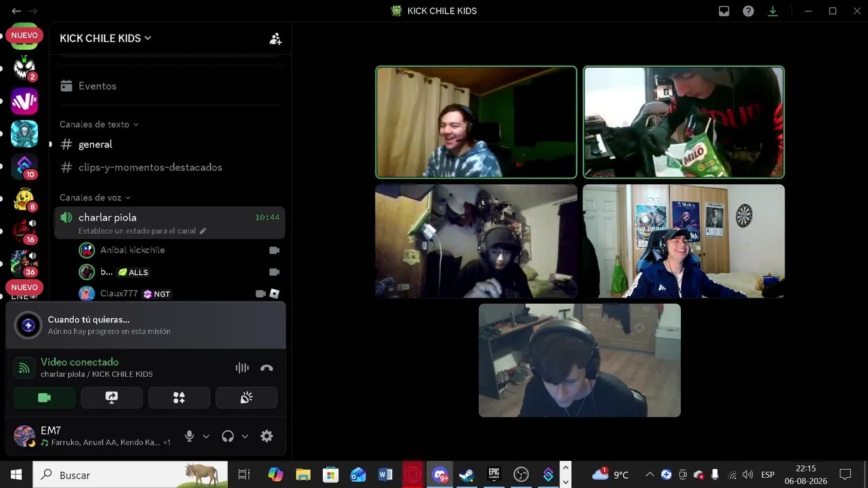The width and height of the screenshot is (868, 488).
Task: Open microphone input options chevron
Action: 206,436
